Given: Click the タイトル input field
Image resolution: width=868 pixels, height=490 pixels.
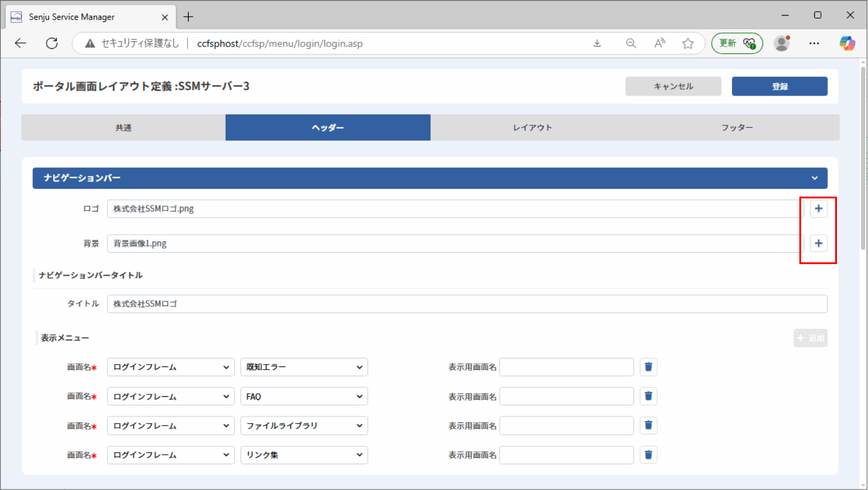Looking at the screenshot, I should [467, 304].
